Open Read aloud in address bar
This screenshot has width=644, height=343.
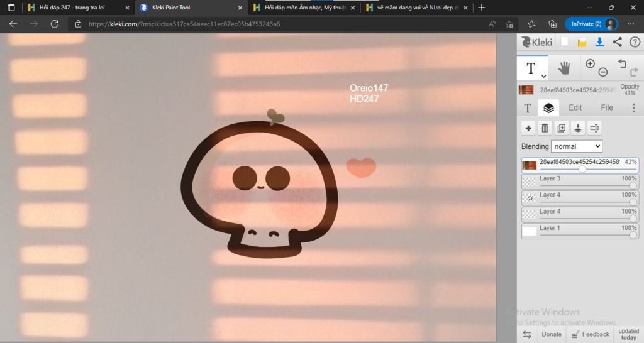point(492,24)
